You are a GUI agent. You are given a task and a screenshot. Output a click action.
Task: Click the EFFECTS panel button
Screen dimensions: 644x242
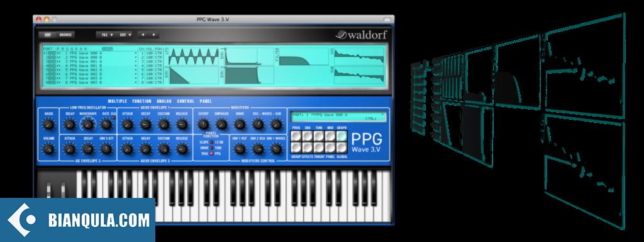[308, 147]
